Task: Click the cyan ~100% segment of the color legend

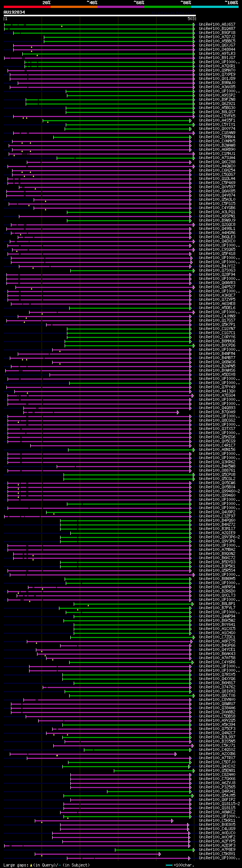Action: [x=215, y=7]
